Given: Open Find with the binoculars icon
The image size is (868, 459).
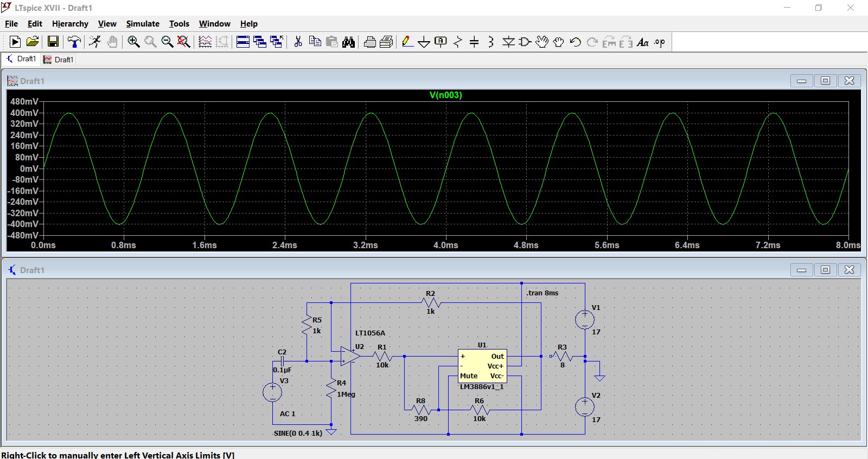Looking at the screenshot, I should pos(349,42).
